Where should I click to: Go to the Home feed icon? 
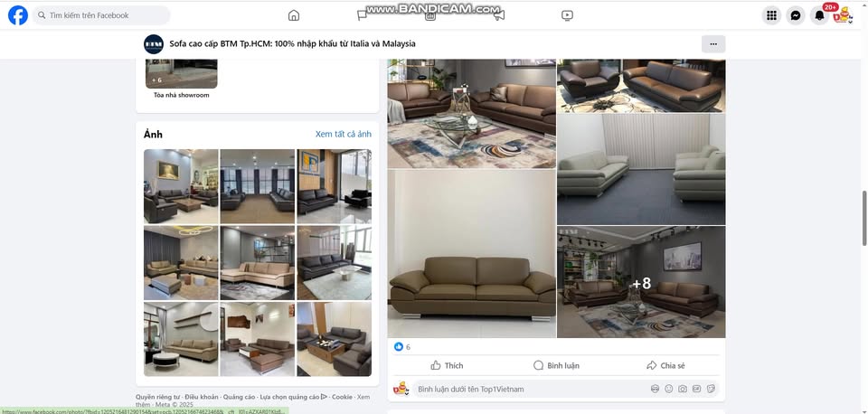[x=293, y=15]
